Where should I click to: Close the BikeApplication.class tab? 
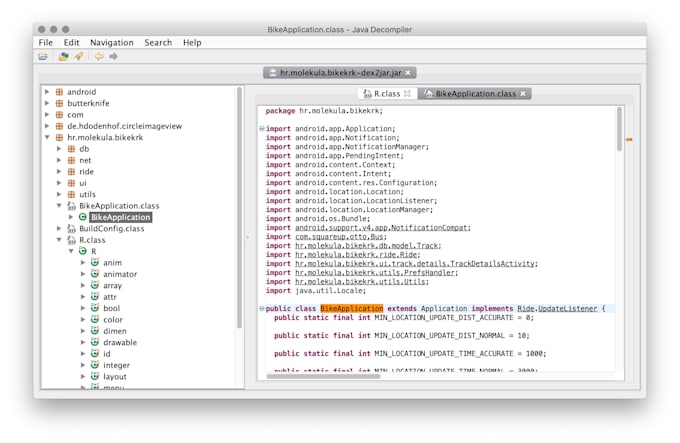point(523,94)
